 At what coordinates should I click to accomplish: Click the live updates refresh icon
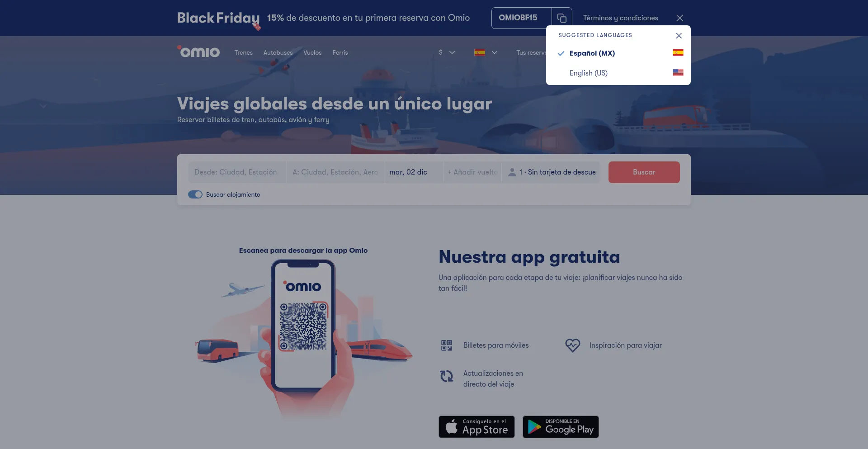coord(447,376)
